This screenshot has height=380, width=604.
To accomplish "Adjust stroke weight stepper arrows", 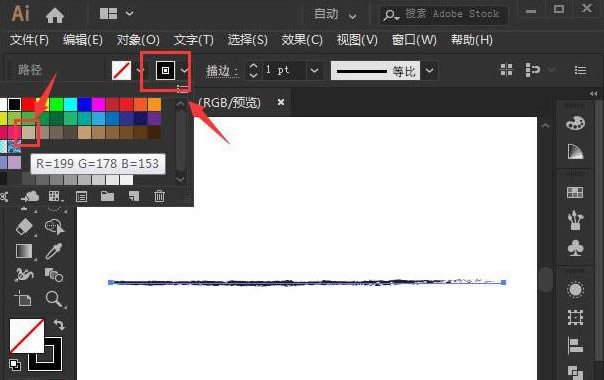I will pos(253,71).
